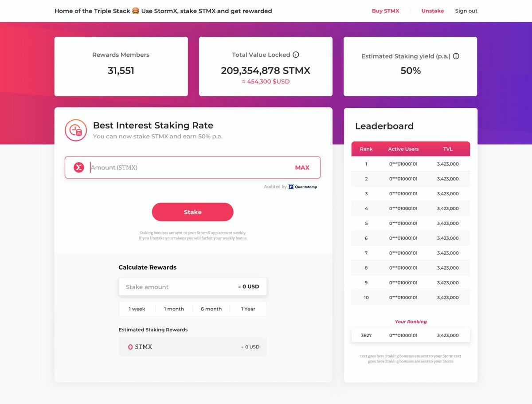Click Your Ranking row 3827
532x404 pixels.
pyautogui.click(x=411, y=335)
